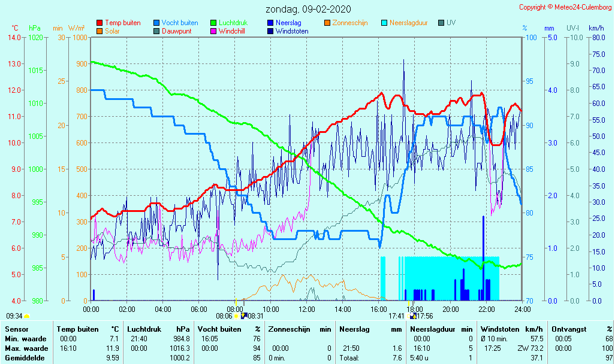Image resolution: width=615 pixels, height=364 pixels.
Task: Click the Dauwpunt legend label
Action: click(x=176, y=31)
